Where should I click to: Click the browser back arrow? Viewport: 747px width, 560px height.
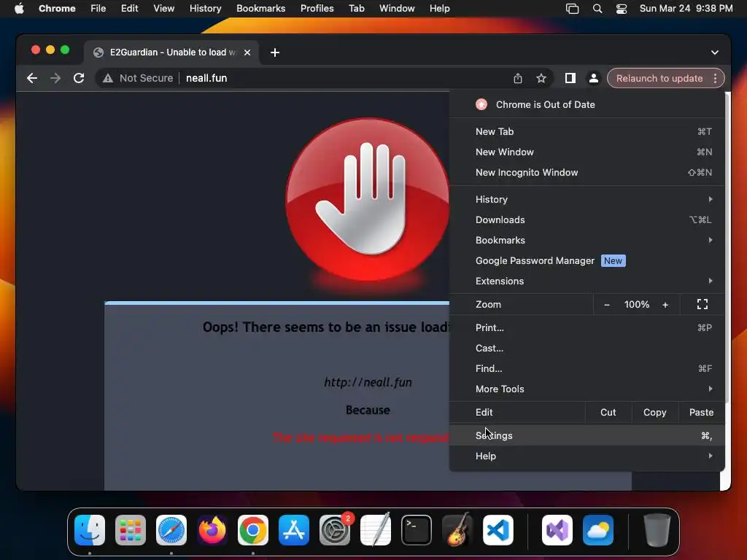[32, 78]
